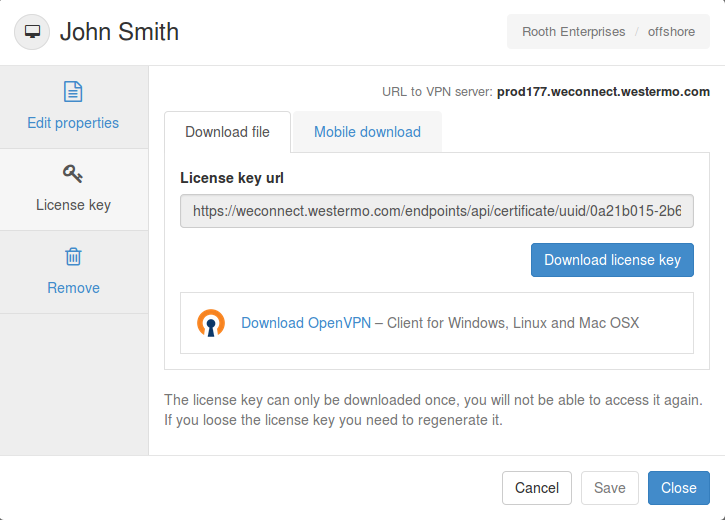This screenshot has height=520, width=725.
Task: Switch to the Mobile download tab
Action: tap(367, 132)
